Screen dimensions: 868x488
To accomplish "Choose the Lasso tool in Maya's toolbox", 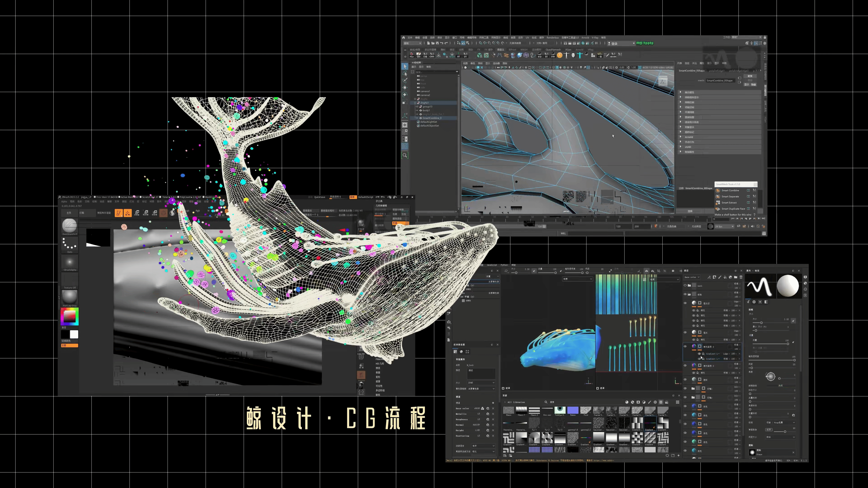I will (405, 73).
